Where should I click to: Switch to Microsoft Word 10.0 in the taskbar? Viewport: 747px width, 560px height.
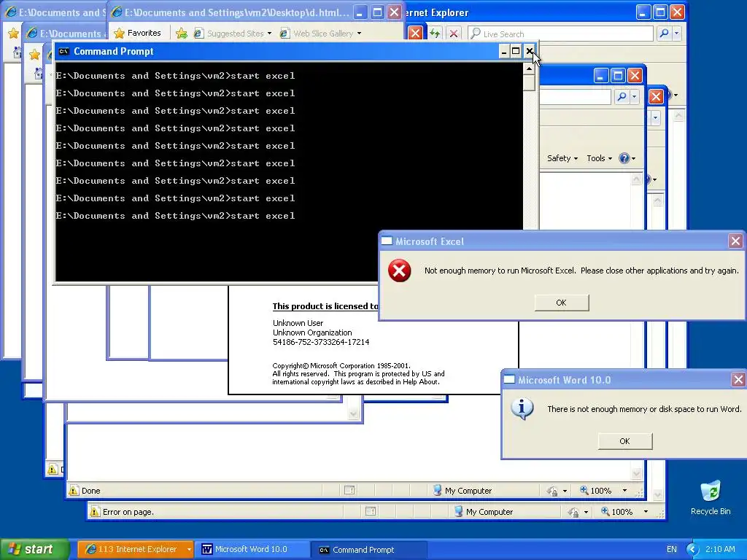tap(251, 549)
